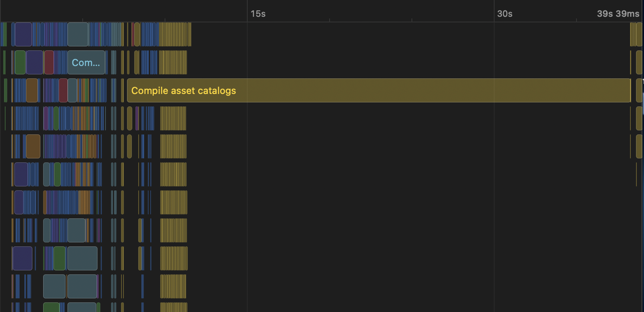The image size is (644, 312).
Task: Click the wide teal block in the ninth row
Action: click(82, 258)
